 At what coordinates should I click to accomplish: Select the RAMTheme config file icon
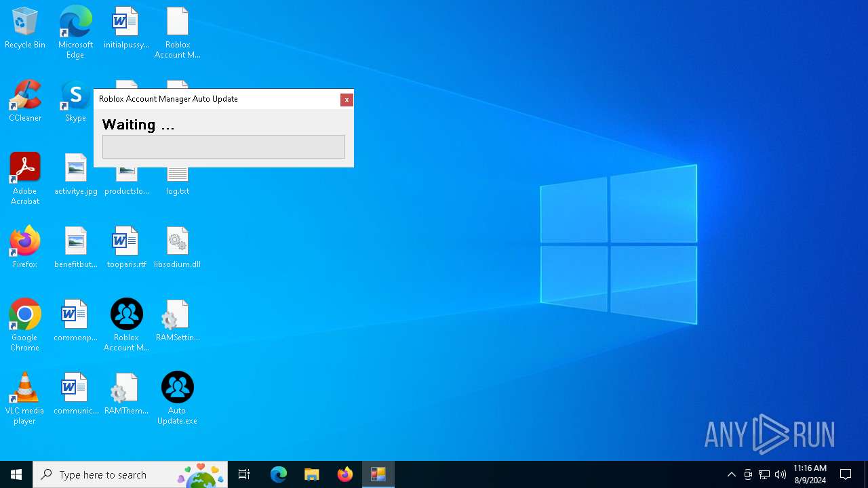click(x=126, y=394)
